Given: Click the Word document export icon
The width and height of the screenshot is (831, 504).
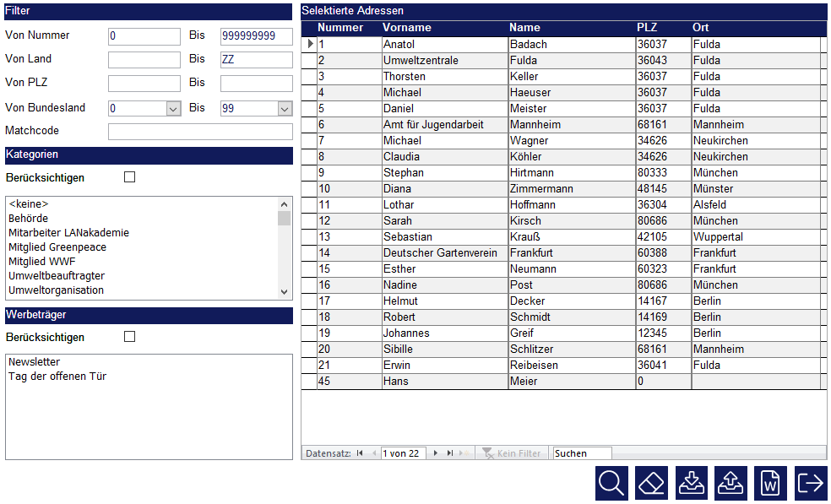Looking at the screenshot, I should pos(770,483).
